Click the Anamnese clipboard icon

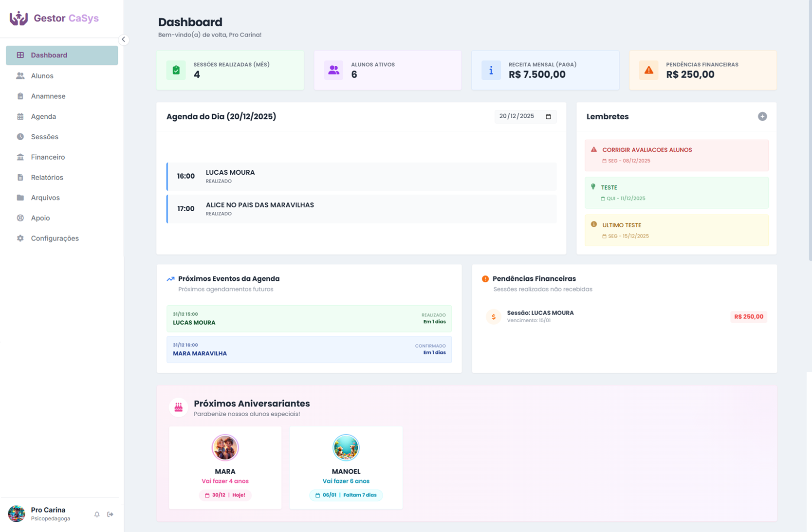(x=20, y=96)
